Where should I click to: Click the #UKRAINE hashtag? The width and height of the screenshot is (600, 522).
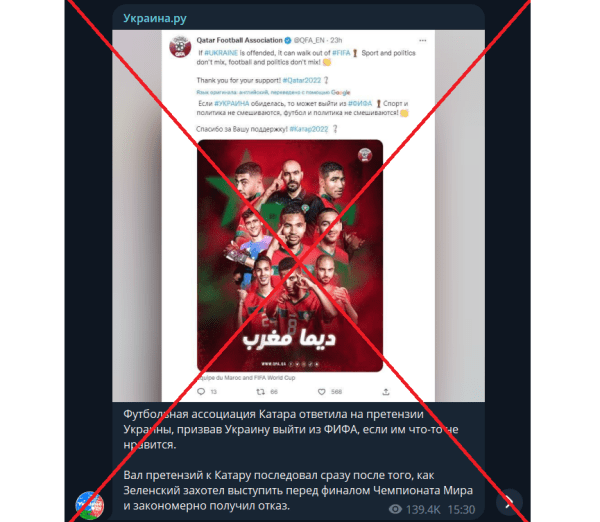221,53
